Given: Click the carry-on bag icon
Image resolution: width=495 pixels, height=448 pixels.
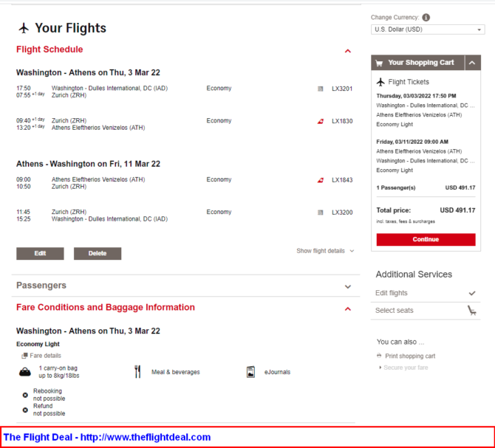Looking at the screenshot, I should tap(25, 372).
